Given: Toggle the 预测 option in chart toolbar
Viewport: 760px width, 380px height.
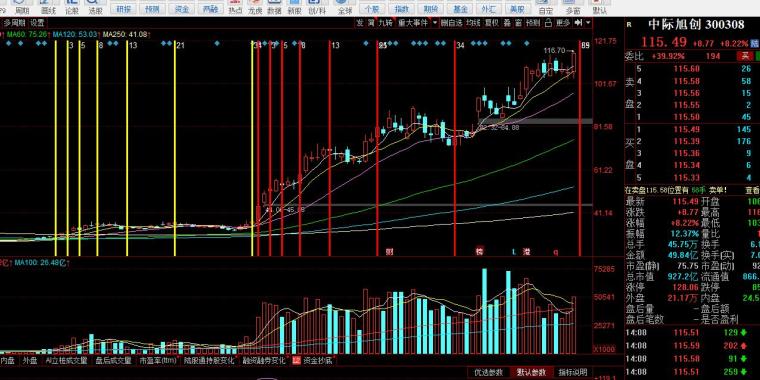Looking at the screenshot, I should pos(533,22).
